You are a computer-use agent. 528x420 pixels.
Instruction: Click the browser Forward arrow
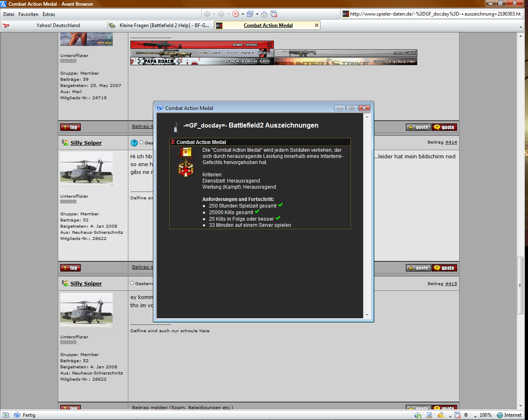tap(221, 14)
